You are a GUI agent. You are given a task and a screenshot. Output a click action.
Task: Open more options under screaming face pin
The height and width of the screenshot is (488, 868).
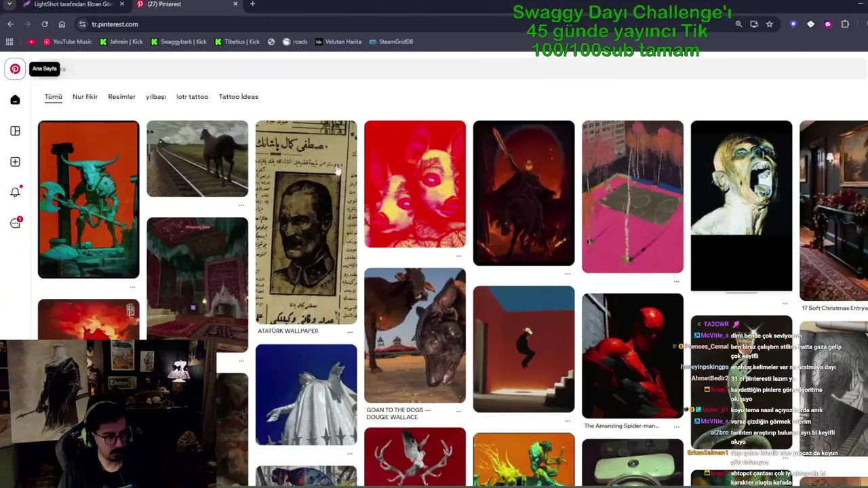pos(785,303)
